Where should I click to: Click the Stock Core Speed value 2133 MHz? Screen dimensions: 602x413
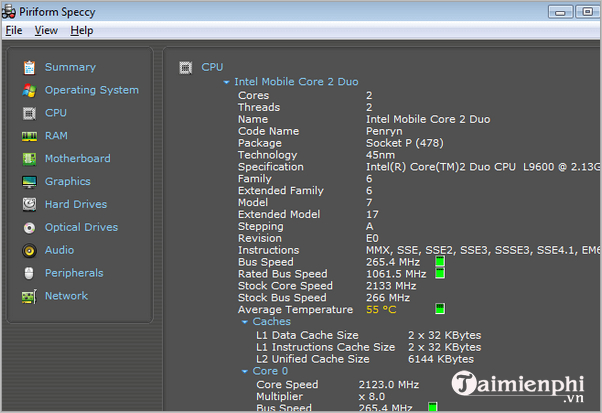[391, 286]
